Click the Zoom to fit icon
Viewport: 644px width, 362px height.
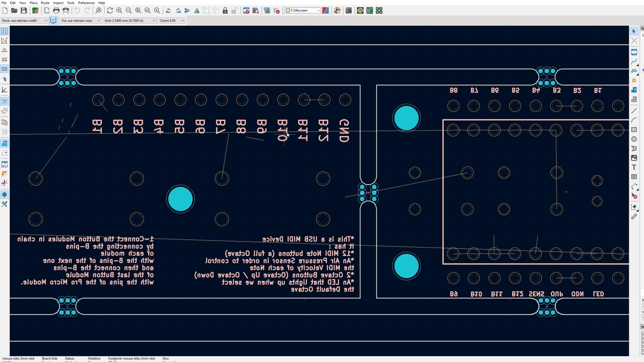pyautogui.click(x=138, y=11)
